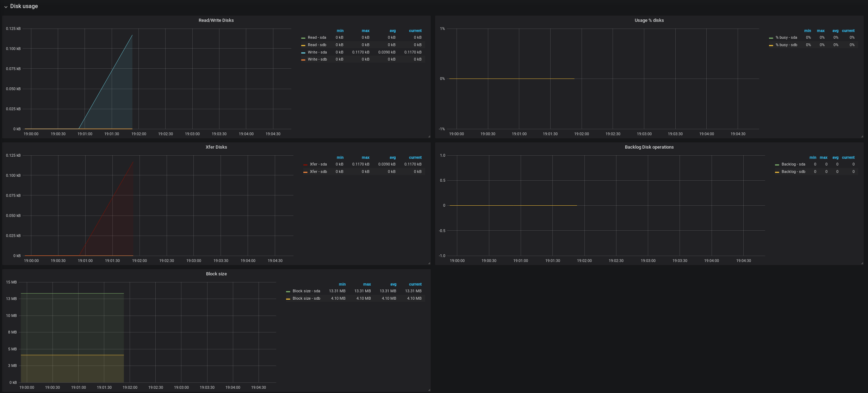Sort Block size legend by avg
The width and height of the screenshot is (868, 393).
393,284
